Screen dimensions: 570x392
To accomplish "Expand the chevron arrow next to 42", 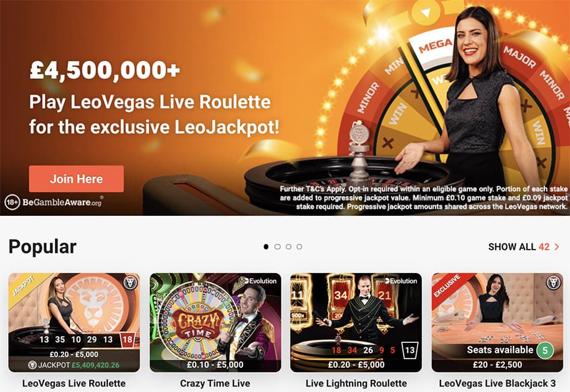I will [556, 247].
